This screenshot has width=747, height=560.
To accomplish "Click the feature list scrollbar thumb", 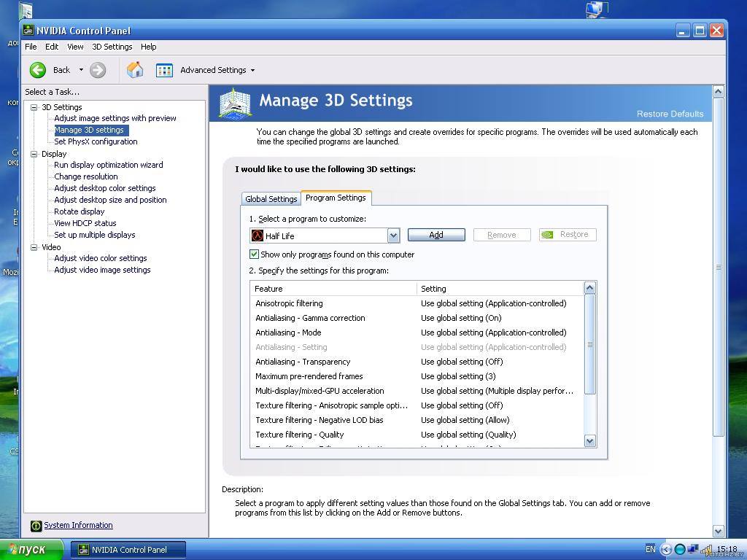I will coord(589,344).
